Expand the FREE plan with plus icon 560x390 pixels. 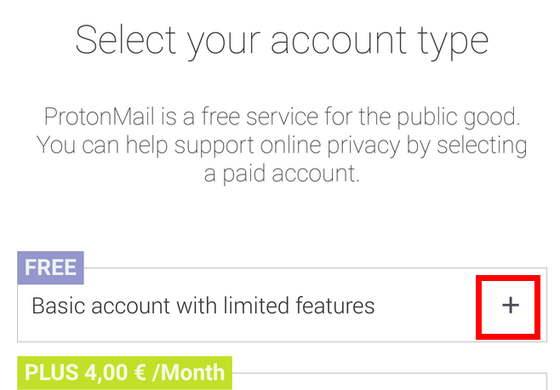pyautogui.click(x=510, y=306)
